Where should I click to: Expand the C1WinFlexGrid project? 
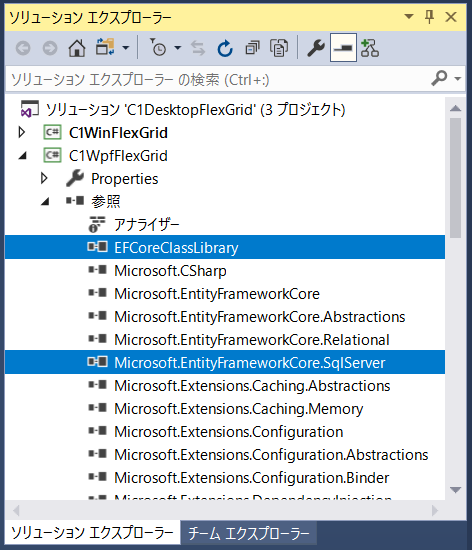point(22,133)
